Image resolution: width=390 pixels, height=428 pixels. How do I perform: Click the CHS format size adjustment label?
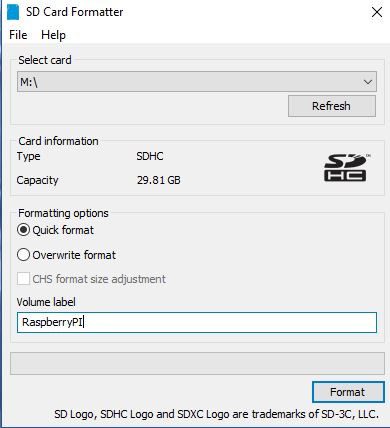tap(99, 279)
